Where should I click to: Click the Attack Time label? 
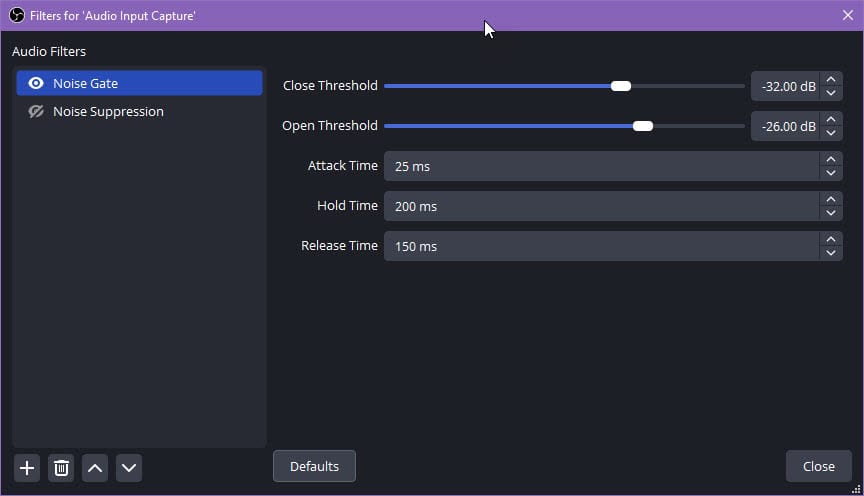[343, 165]
